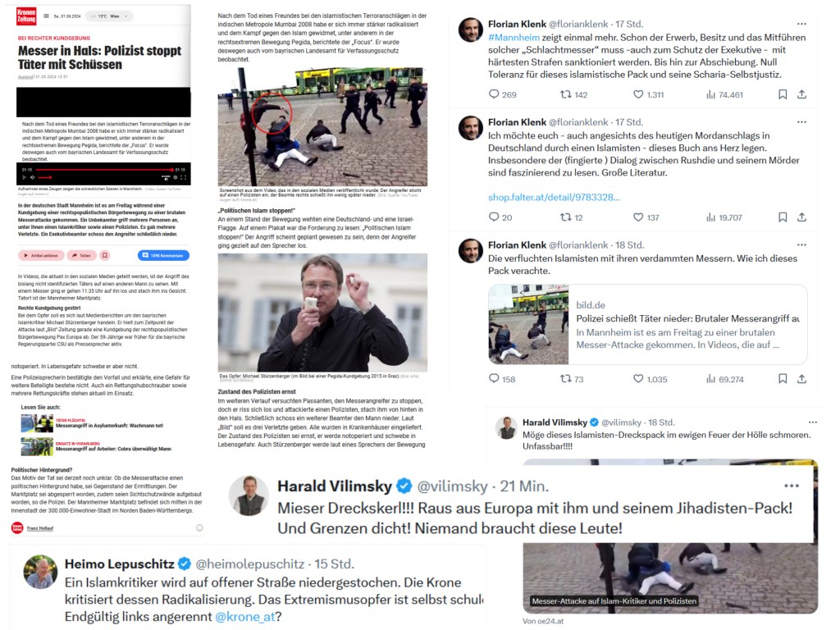Share the article with the Teilen button
840x630 pixels.
(x=82, y=256)
